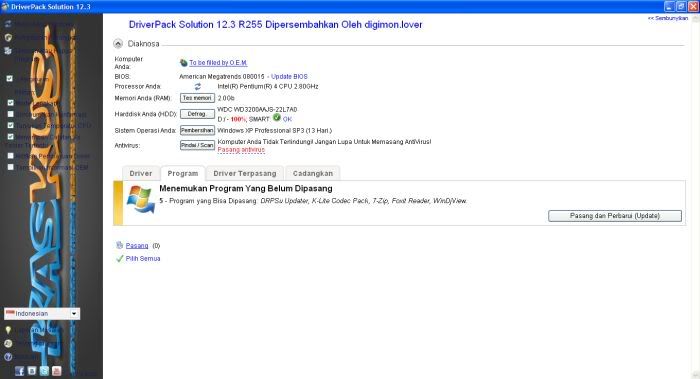Click the Tes memori button
The height and width of the screenshot is (379, 700).
click(197, 98)
